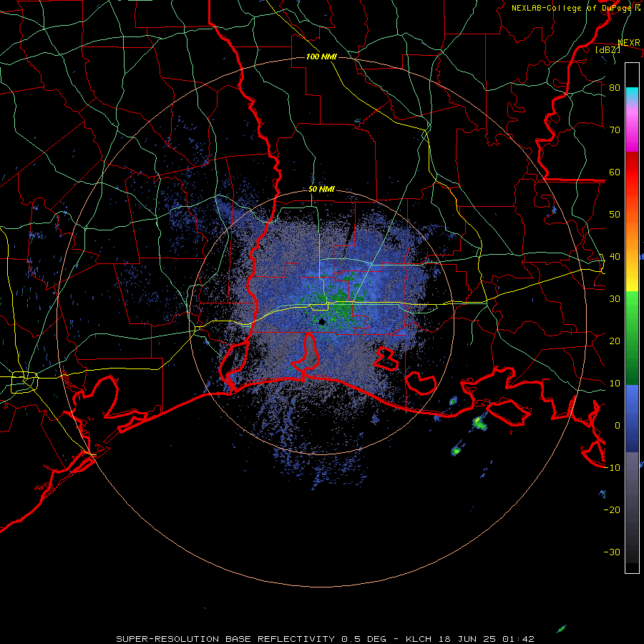The height and width of the screenshot is (644, 644).
Task: Click the Super-Resolution Base Reflectivity caption
Action: 325,639
